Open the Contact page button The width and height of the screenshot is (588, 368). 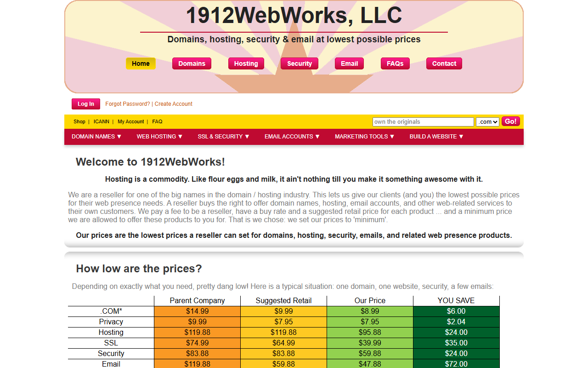point(444,63)
